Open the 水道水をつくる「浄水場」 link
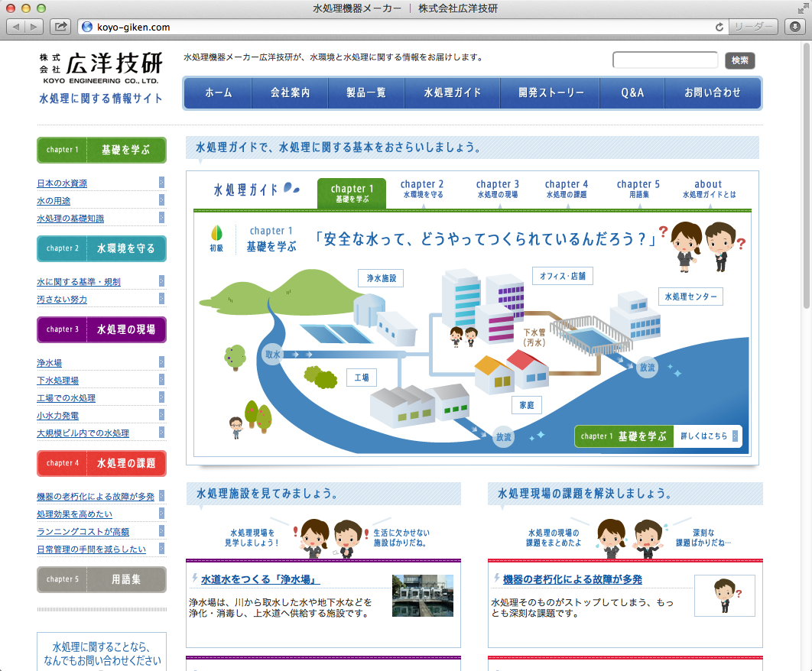The image size is (812, 671). tap(261, 579)
